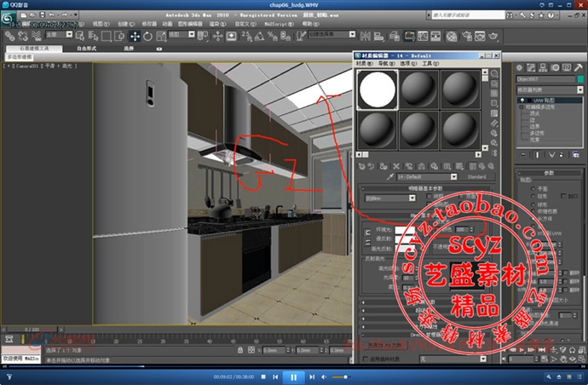Mute the player speaker icon

(324, 376)
